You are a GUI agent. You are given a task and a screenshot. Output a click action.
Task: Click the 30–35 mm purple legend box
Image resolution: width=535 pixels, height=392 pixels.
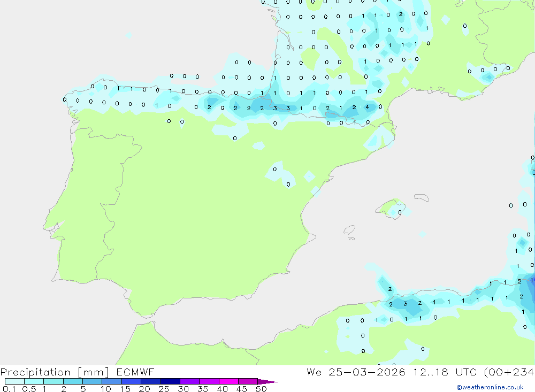tap(190, 381)
